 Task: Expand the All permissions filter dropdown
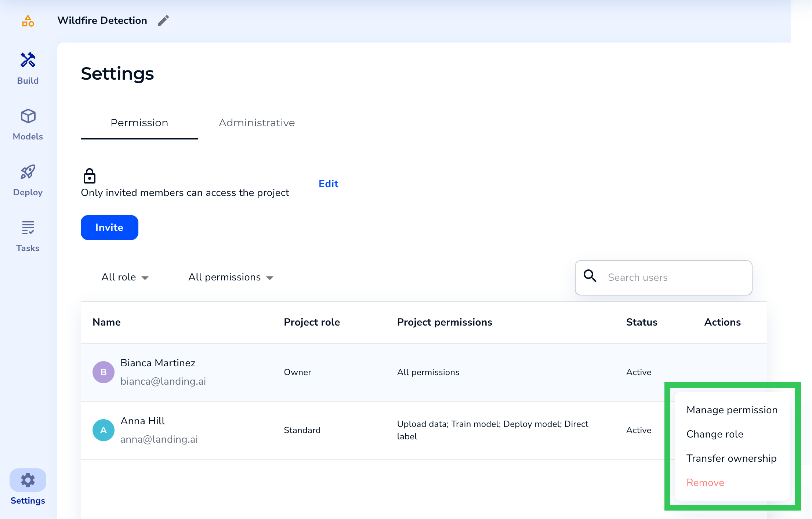point(231,277)
